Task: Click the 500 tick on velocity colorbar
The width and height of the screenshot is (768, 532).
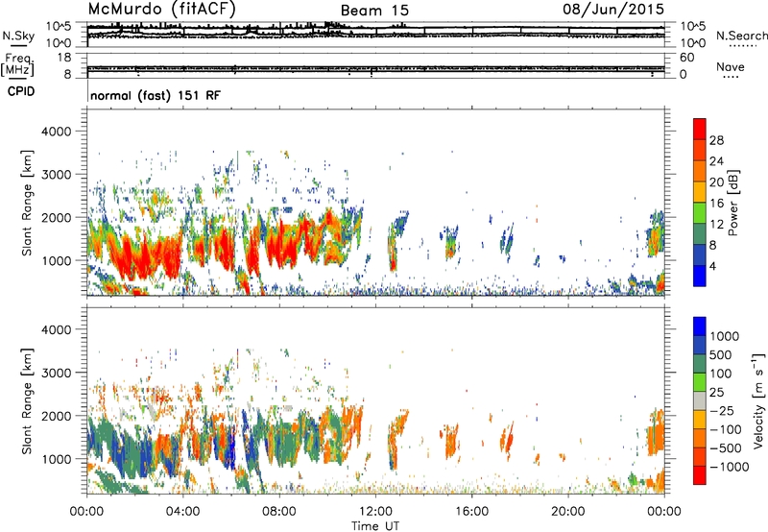Action: point(721,354)
